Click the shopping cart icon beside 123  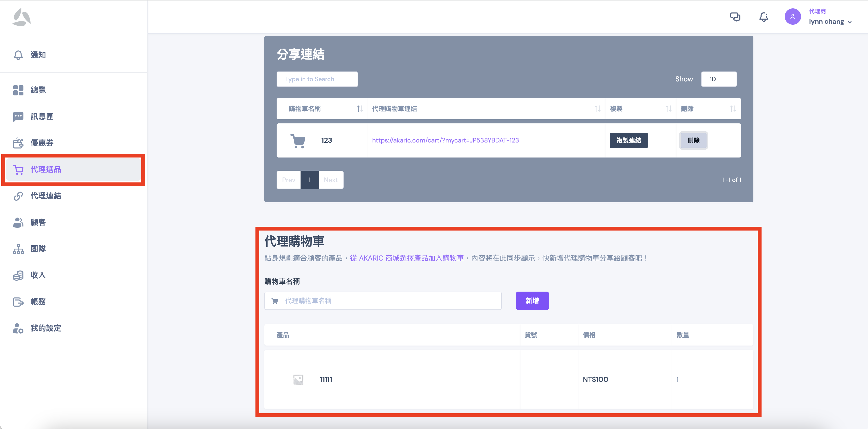tap(298, 141)
